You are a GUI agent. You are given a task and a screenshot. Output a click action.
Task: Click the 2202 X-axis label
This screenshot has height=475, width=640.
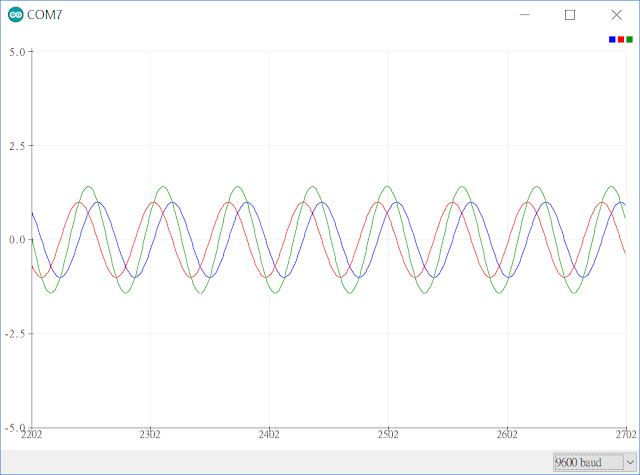(x=31, y=435)
